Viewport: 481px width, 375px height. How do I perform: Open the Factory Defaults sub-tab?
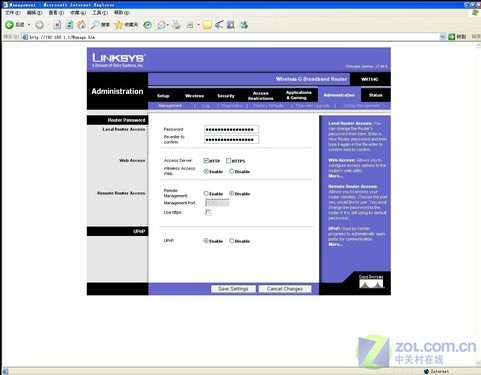[x=268, y=106]
